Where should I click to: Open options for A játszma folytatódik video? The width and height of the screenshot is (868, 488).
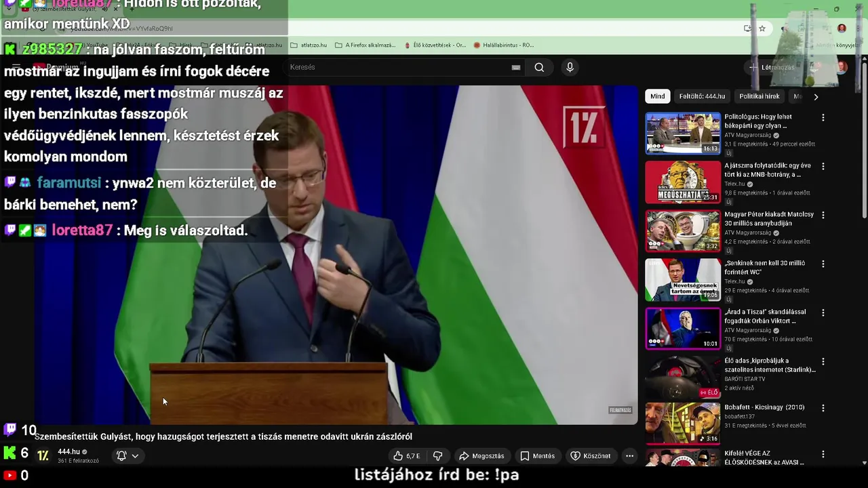823,166
